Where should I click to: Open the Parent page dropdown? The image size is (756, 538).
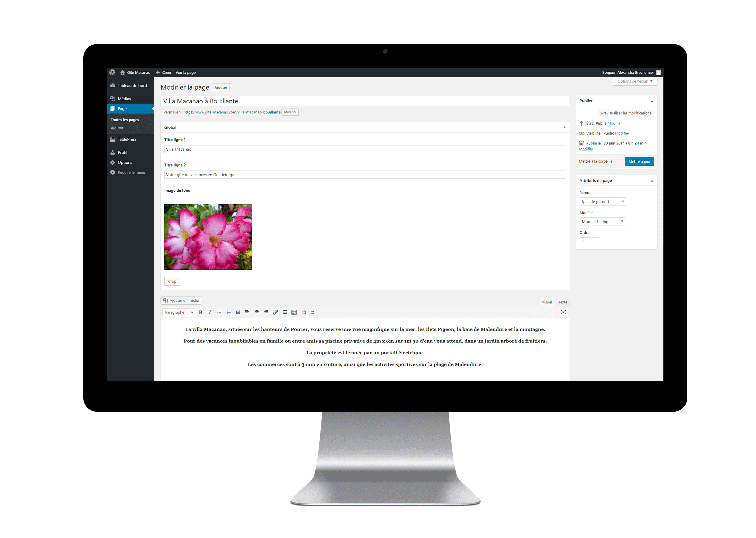click(602, 201)
